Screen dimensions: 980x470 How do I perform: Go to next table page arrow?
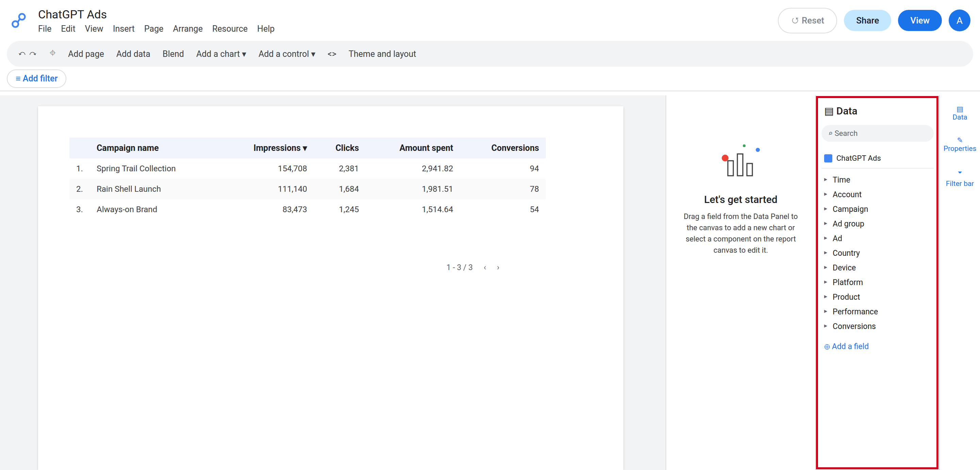coord(498,268)
